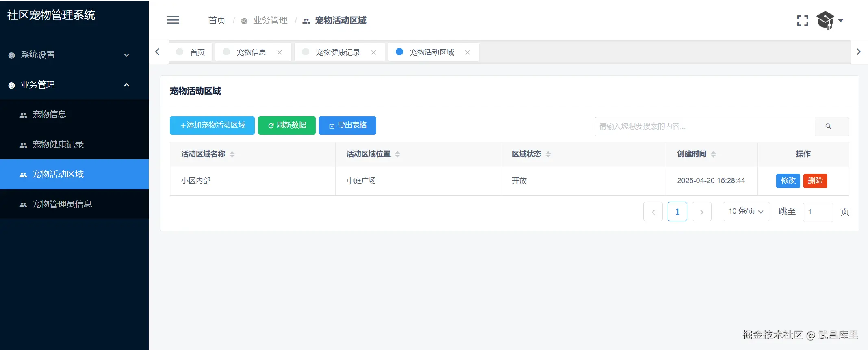Switch to the 宠物活动区域 tab
The image size is (868, 350).
tap(433, 52)
